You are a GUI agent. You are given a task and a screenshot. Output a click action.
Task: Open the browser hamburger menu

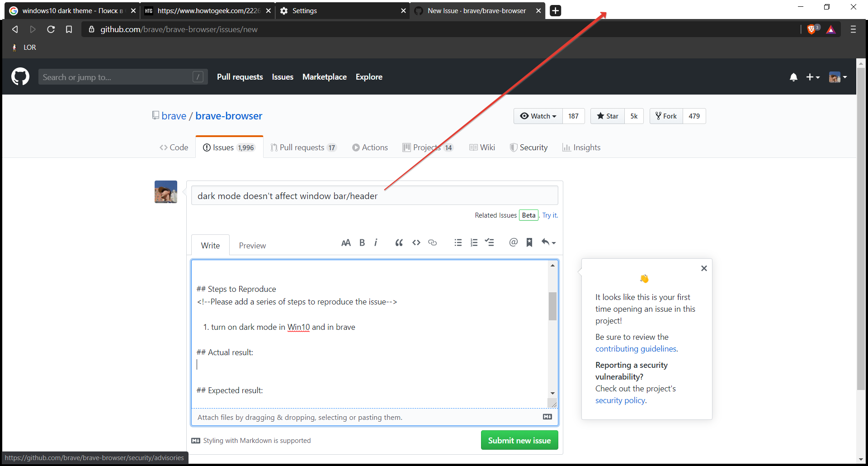tap(854, 29)
